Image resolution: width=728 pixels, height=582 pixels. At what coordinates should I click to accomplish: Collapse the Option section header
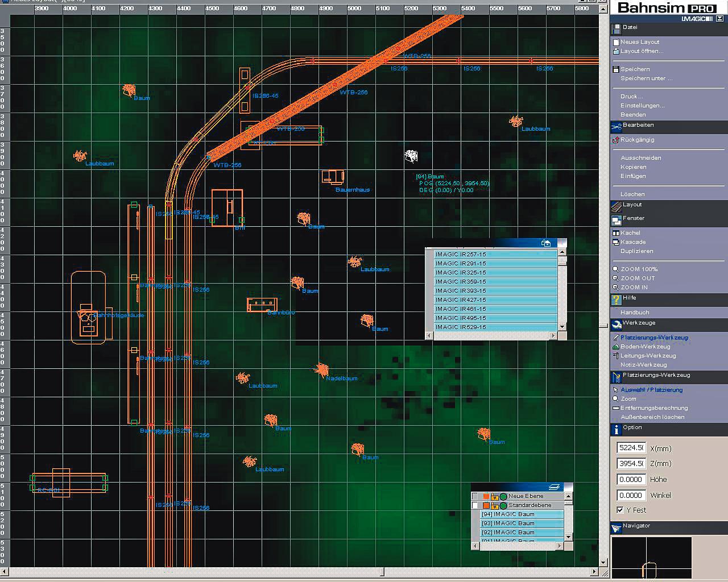pos(669,430)
